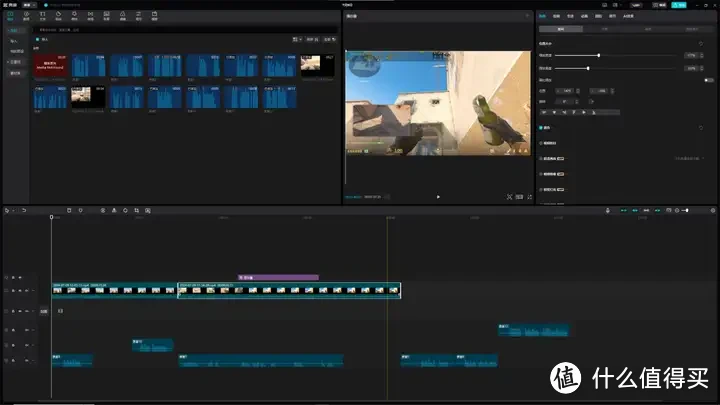
Task: Select the video thumbnail in the second media row
Action: [88, 97]
